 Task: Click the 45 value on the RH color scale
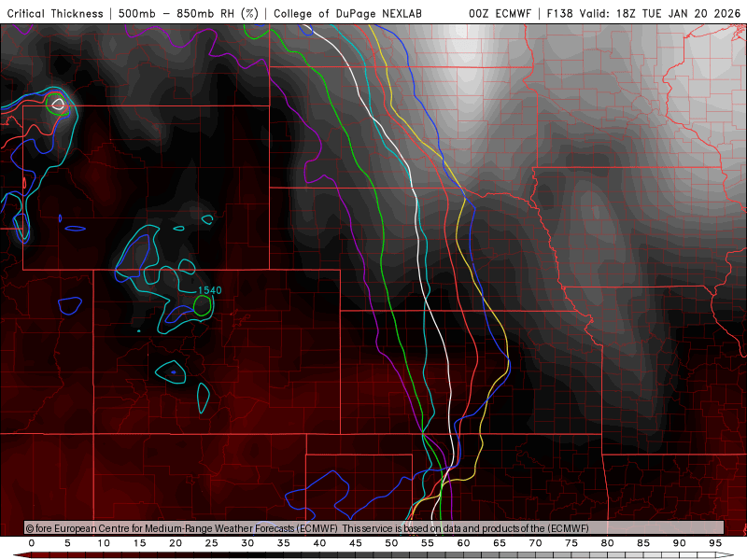pos(356,543)
